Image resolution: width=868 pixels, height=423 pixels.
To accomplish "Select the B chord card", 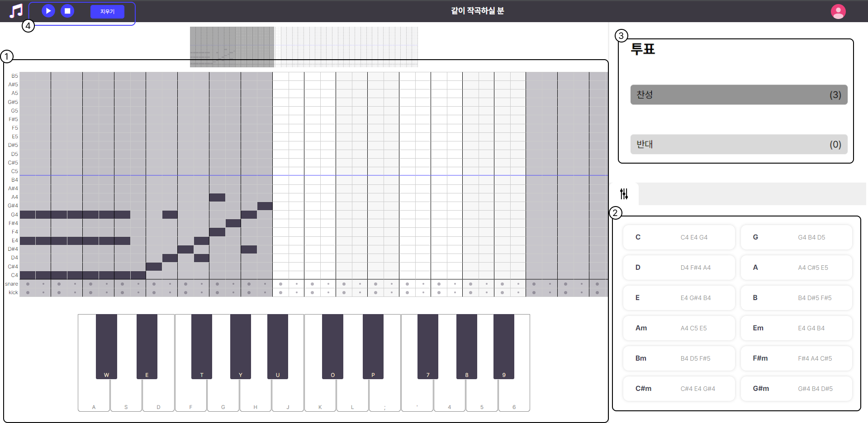I will pyautogui.click(x=796, y=298).
